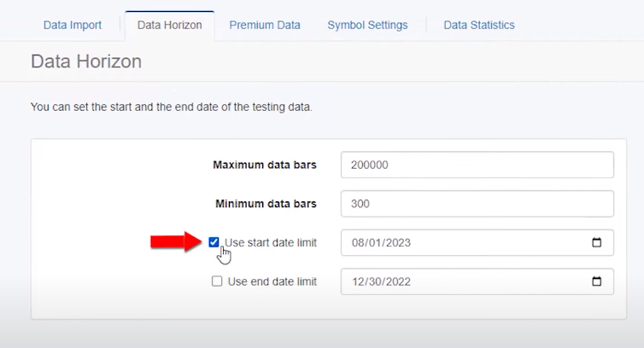Click the 'Use end date limit' label text
644x348 pixels.
click(x=272, y=282)
